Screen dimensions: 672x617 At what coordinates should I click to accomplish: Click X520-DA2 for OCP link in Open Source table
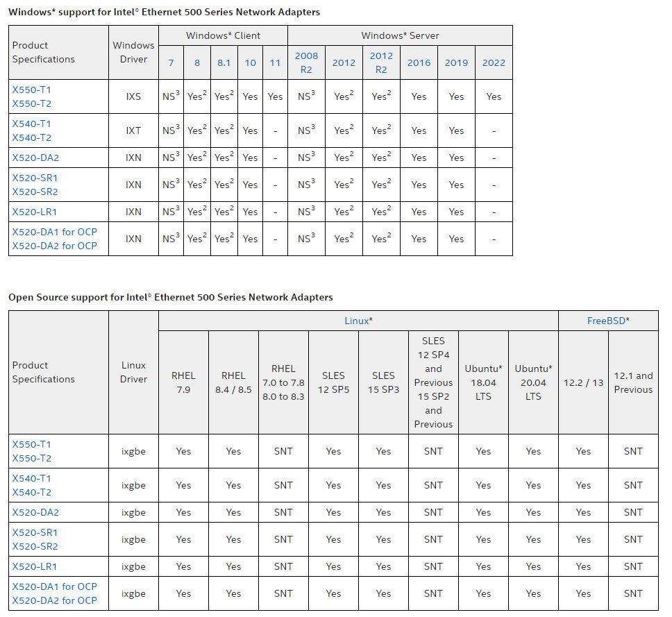54,600
